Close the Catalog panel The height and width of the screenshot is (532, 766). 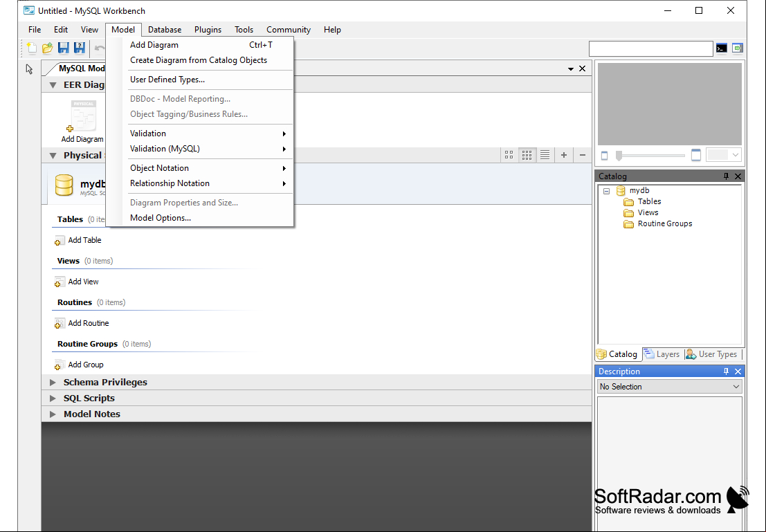(x=738, y=176)
